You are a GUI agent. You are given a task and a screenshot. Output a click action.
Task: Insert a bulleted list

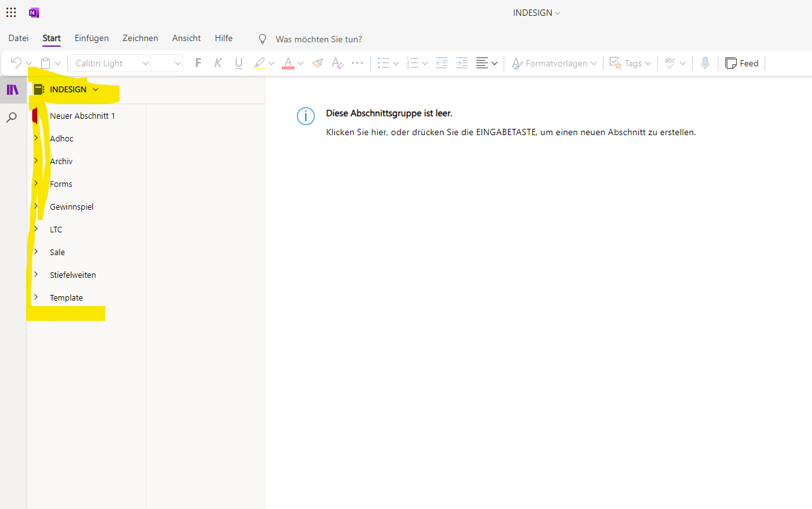click(383, 63)
